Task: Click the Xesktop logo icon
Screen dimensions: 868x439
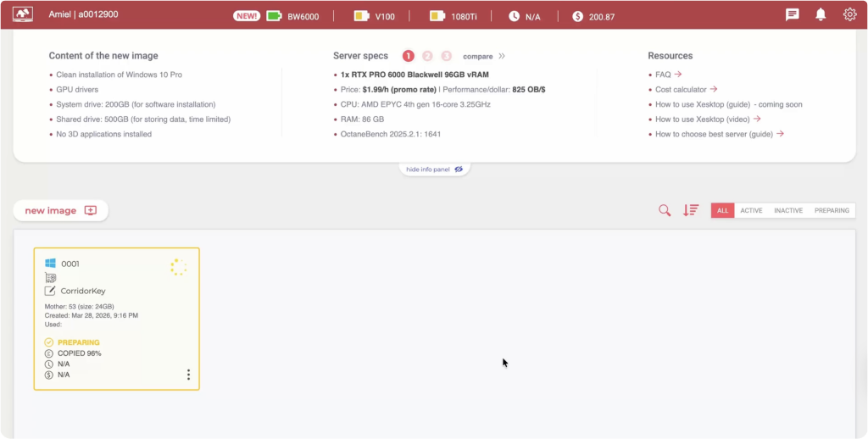Action: (x=23, y=14)
